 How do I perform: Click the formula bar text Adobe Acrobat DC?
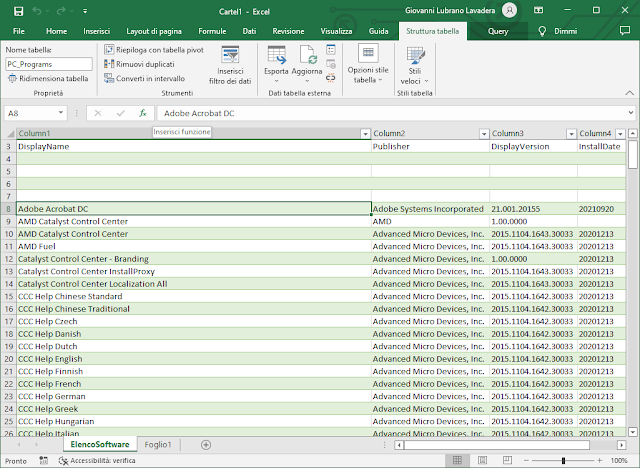point(199,113)
